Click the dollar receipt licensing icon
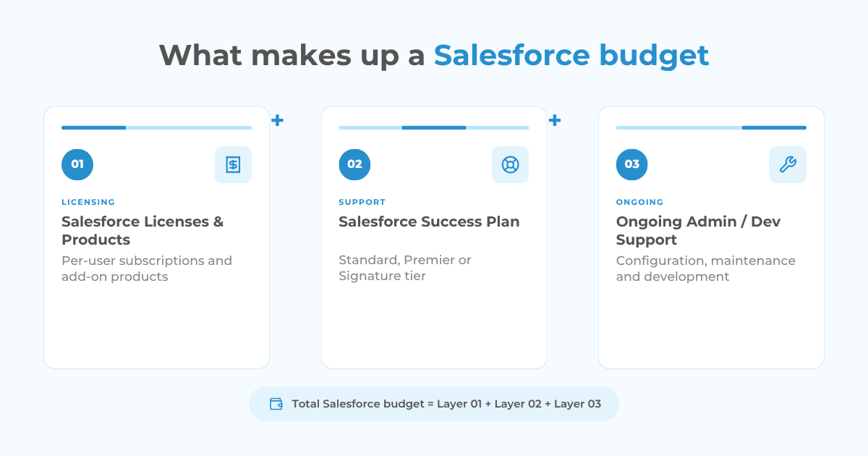This screenshot has width=868, height=456. click(x=233, y=164)
